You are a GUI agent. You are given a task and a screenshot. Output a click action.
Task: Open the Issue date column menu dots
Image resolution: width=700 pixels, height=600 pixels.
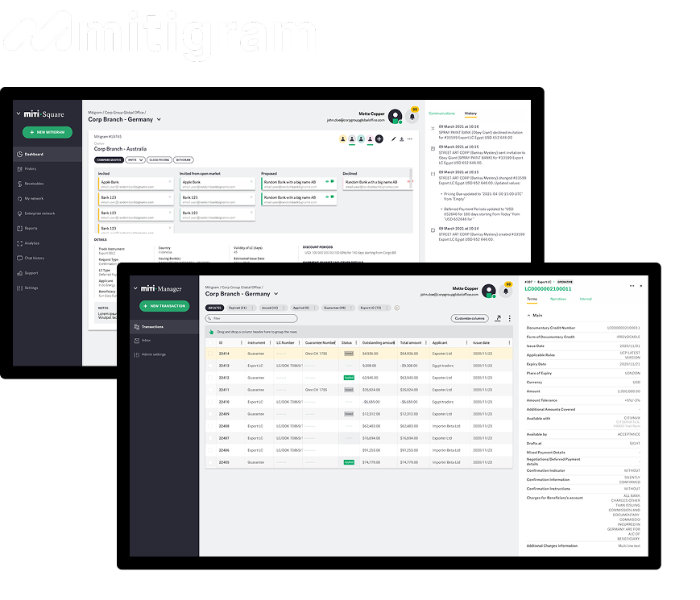tap(509, 343)
